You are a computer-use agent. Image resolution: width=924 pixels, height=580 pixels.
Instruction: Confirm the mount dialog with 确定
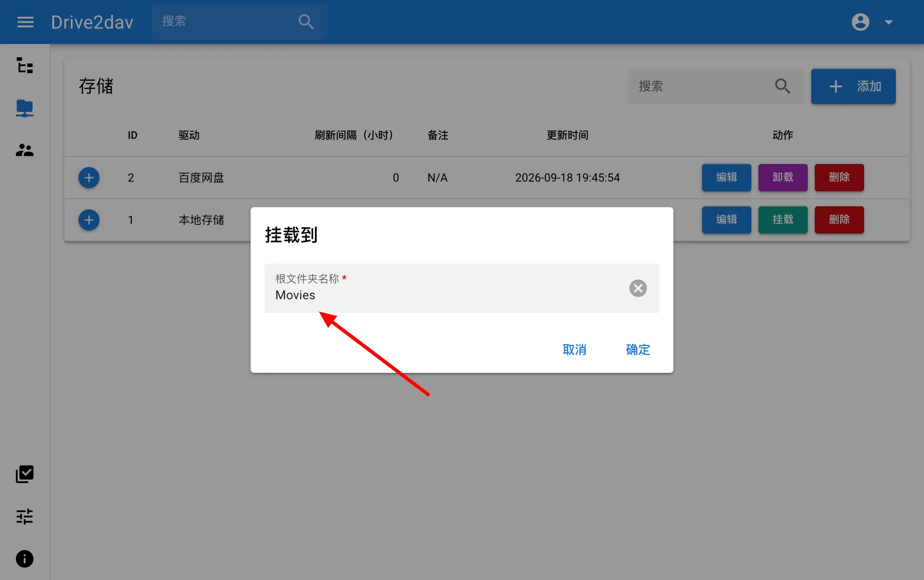click(638, 349)
